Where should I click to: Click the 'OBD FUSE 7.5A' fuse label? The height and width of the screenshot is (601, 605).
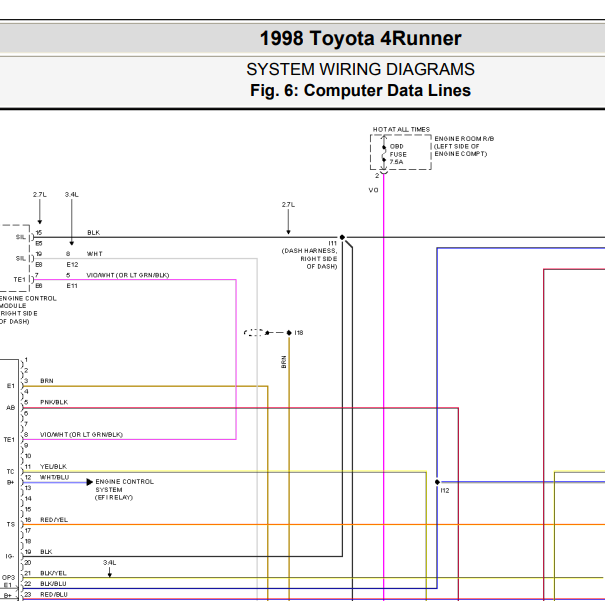[x=398, y=154]
